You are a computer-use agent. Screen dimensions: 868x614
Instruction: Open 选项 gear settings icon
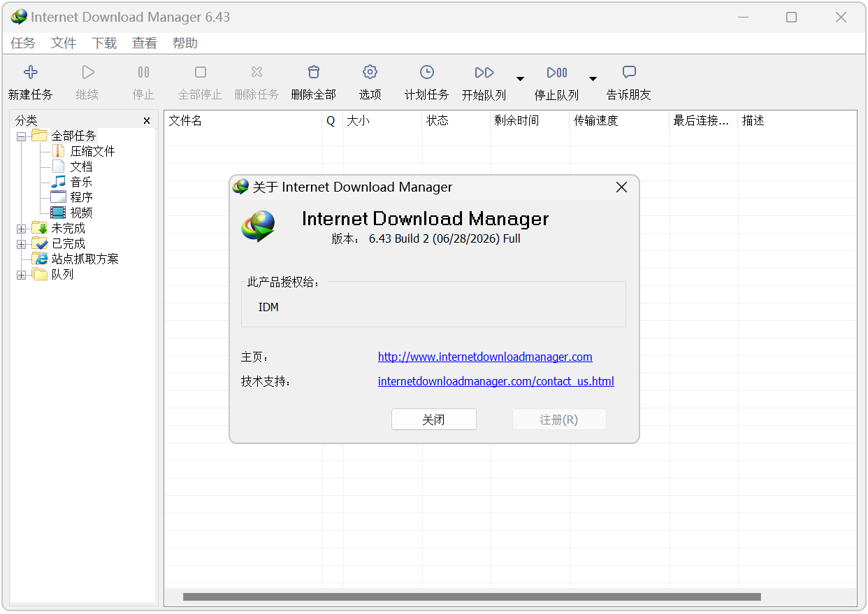pos(370,72)
